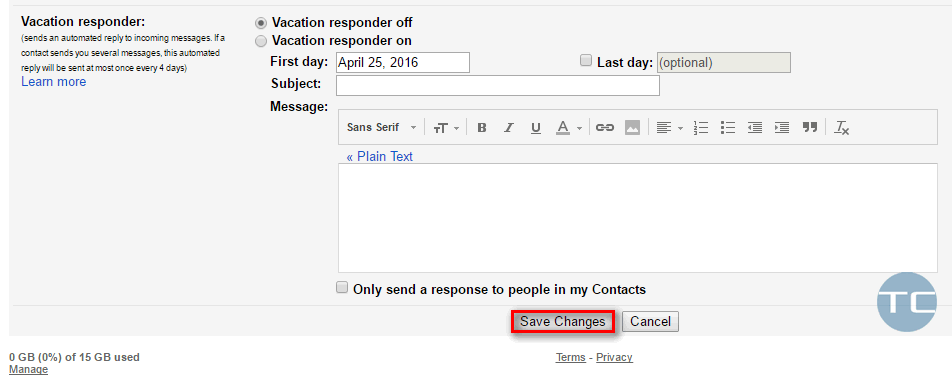Insert a link using the link icon
Viewport: 952px width, 381px height.
(605, 127)
